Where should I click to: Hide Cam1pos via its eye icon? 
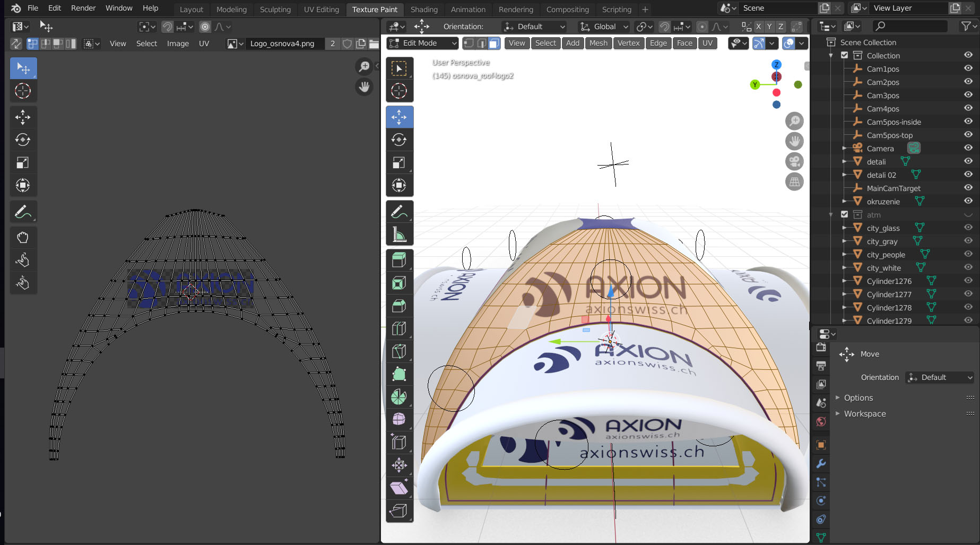click(x=968, y=68)
